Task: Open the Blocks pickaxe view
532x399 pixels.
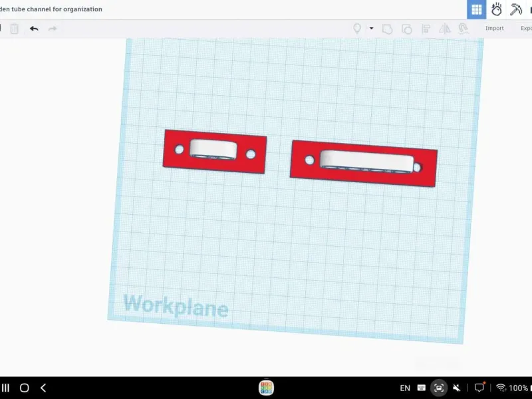Action: [x=516, y=9]
